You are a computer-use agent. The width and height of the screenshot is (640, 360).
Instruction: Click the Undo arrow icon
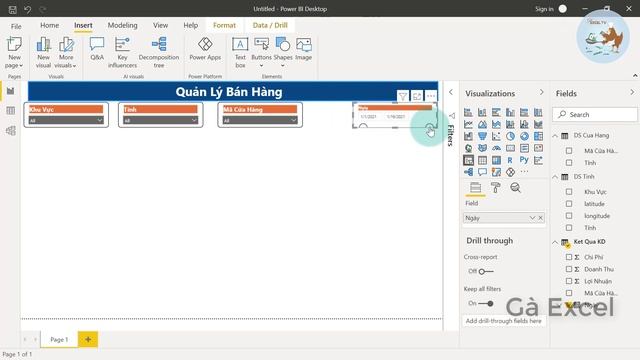click(27, 9)
